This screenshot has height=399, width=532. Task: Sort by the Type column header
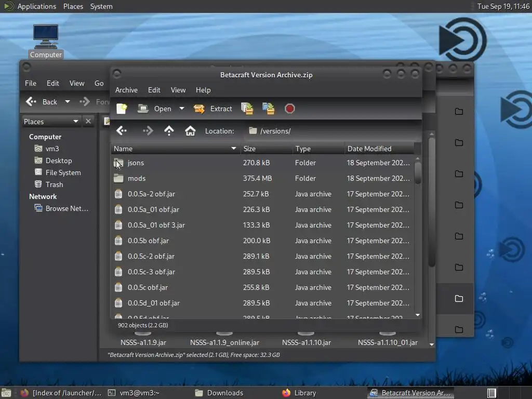pos(318,149)
